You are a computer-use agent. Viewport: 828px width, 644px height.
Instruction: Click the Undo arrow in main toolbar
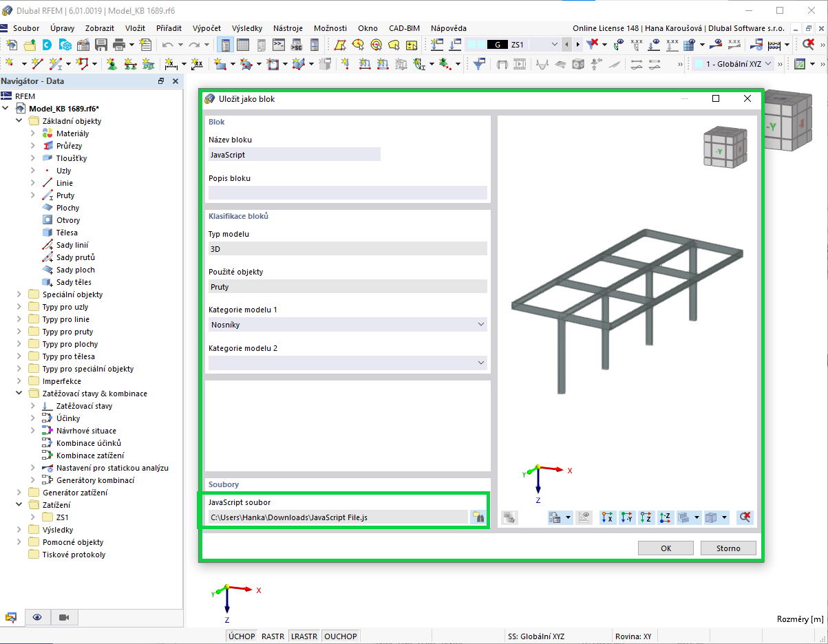[168, 45]
